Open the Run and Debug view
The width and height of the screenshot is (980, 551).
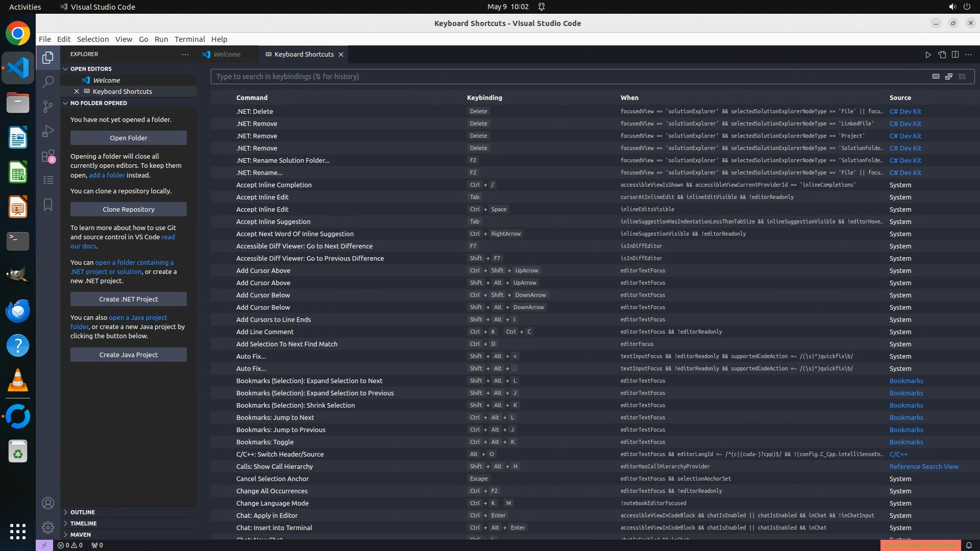(x=48, y=131)
